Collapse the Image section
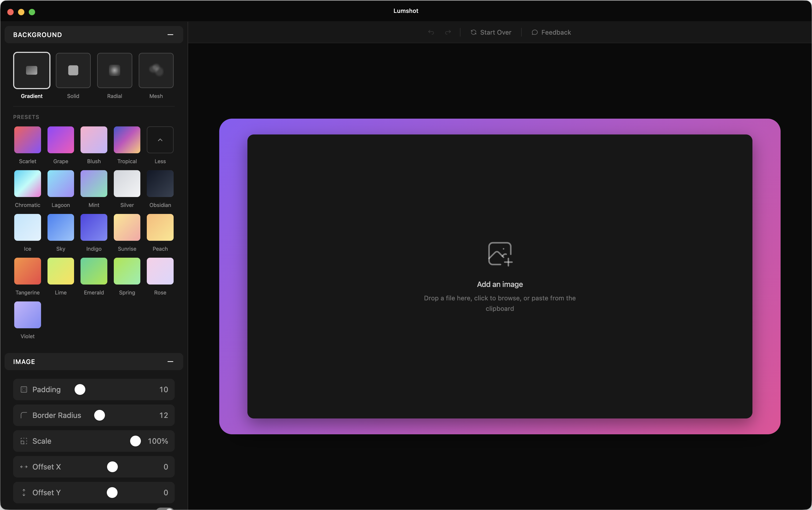Screen dimensions: 812x510 pos(170,362)
